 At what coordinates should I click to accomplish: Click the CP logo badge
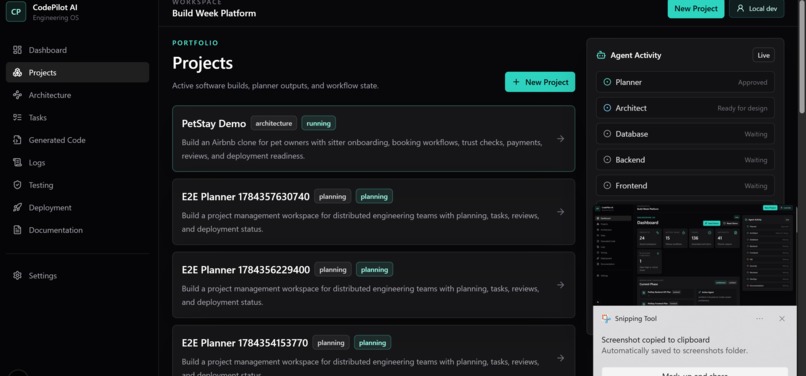click(16, 12)
